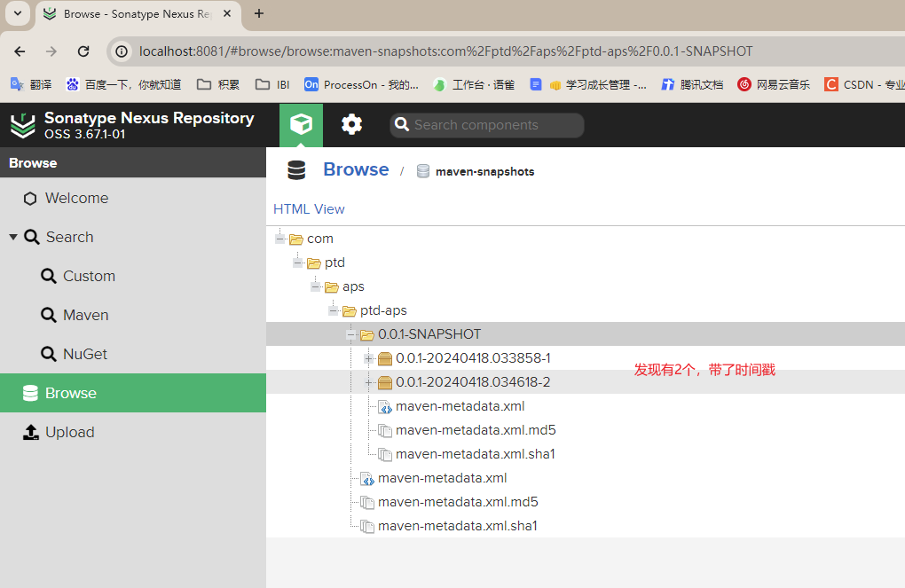Click the Browse database icon in sidebar
The height and width of the screenshot is (588, 905).
point(30,393)
